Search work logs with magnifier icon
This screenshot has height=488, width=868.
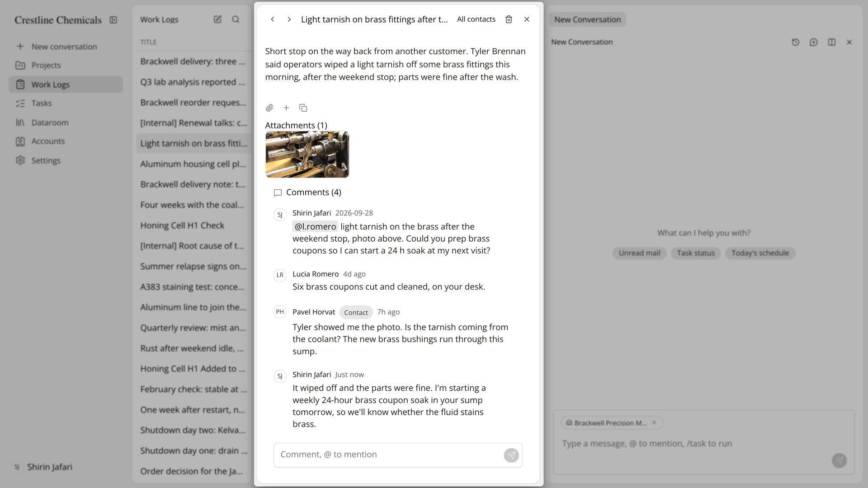tap(236, 19)
